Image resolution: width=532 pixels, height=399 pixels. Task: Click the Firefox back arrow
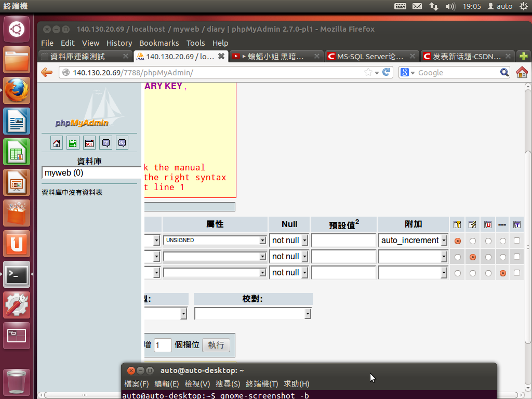point(47,73)
